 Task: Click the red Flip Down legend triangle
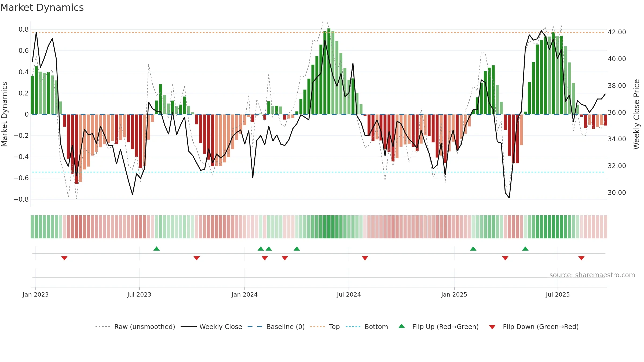pyautogui.click(x=492, y=327)
